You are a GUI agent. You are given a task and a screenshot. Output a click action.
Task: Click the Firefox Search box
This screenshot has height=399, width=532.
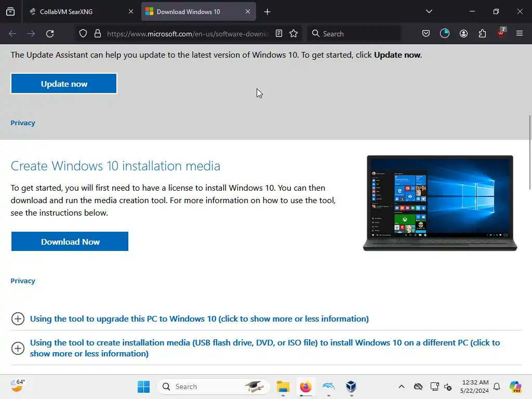(x=354, y=34)
